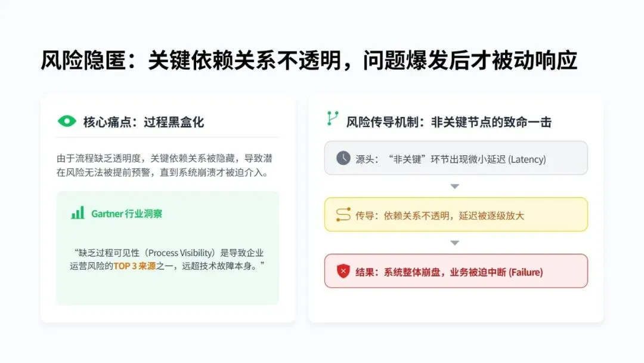Click the bar chart icon beside Gartner 行业洞察
Screen dimensions: 644x363
click(78, 213)
